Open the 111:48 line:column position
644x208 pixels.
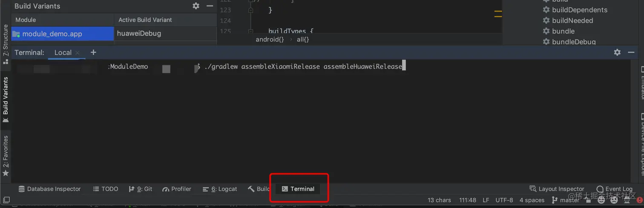(468, 200)
